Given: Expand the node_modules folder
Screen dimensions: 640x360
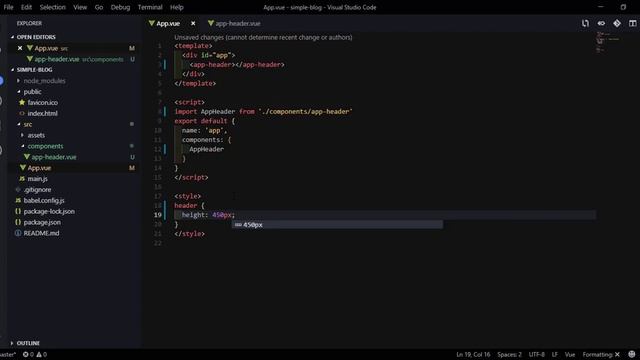Looking at the screenshot, I should click(x=44, y=81).
